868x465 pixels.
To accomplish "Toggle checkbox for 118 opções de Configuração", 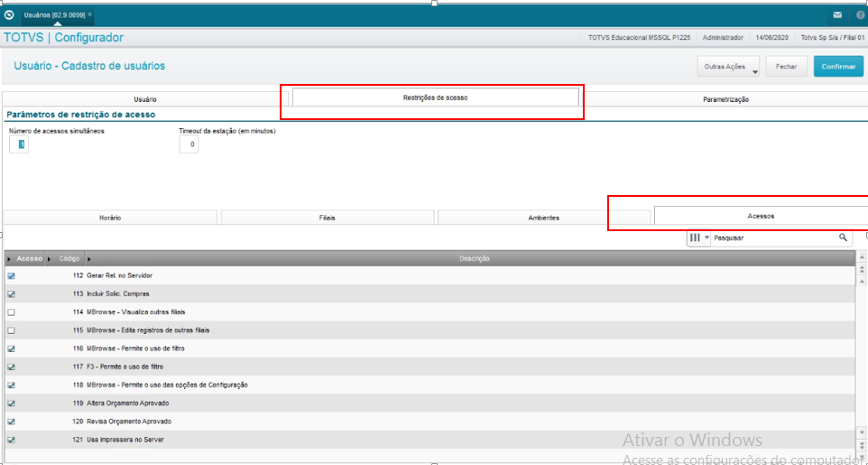I will [x=11, y=386].
